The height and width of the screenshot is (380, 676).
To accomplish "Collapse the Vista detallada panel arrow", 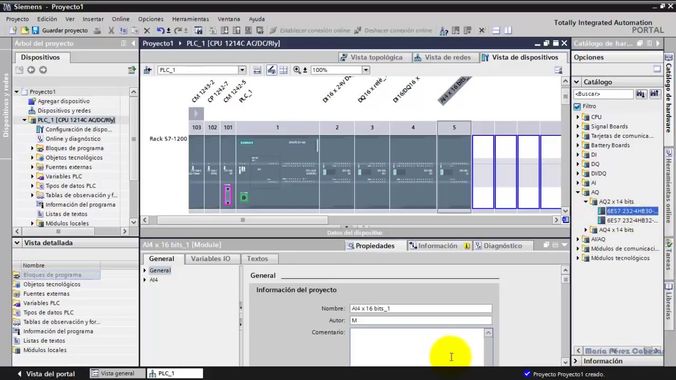I will (x=17, y=243).
